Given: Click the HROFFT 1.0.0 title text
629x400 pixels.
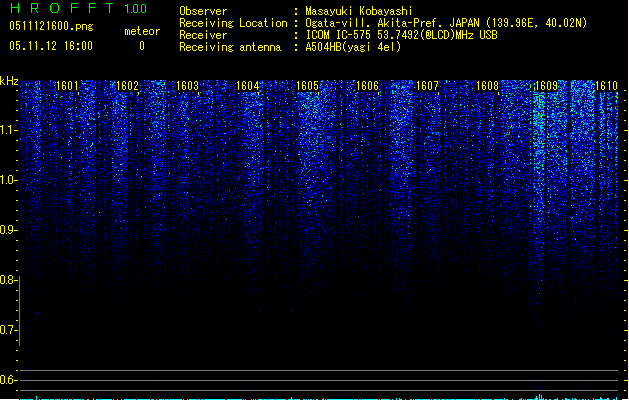Looking at the screenshot, I should 78,8.
